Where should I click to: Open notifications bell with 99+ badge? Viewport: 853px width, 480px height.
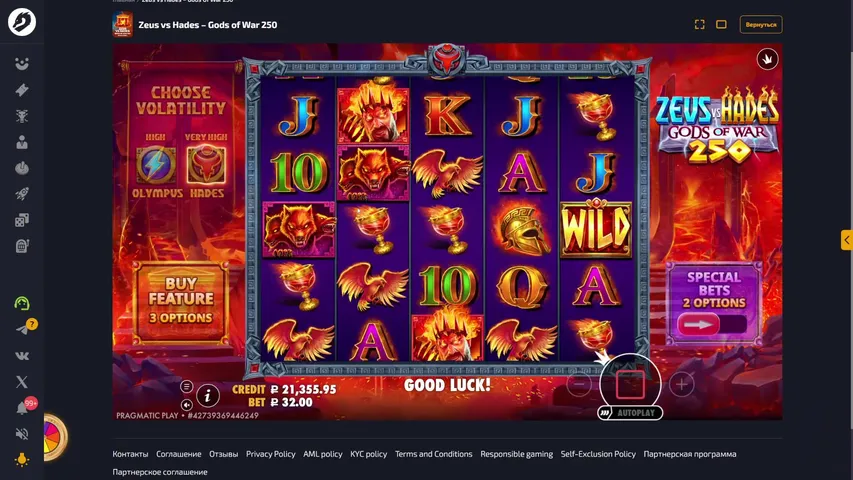tap(23, 408)
